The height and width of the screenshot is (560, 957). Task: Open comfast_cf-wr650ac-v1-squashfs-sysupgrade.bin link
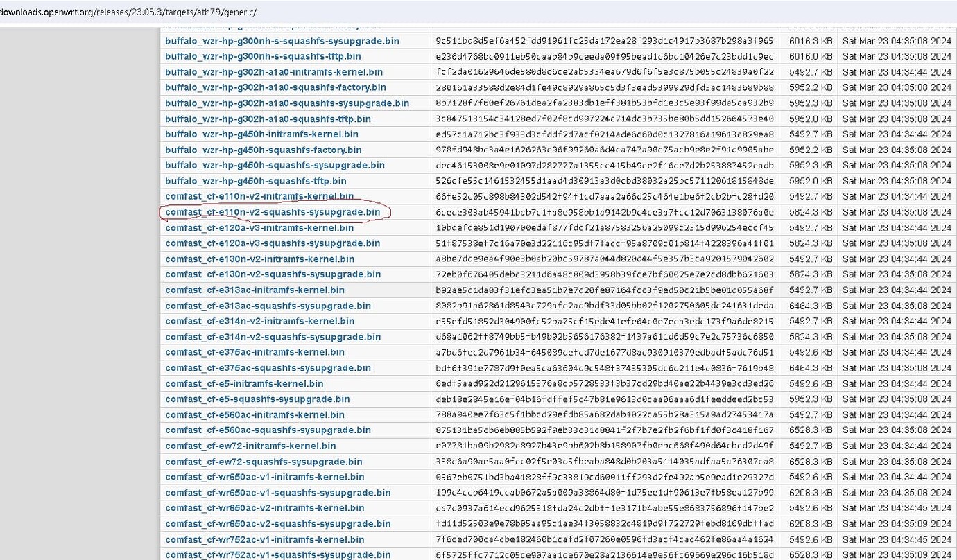277,493
